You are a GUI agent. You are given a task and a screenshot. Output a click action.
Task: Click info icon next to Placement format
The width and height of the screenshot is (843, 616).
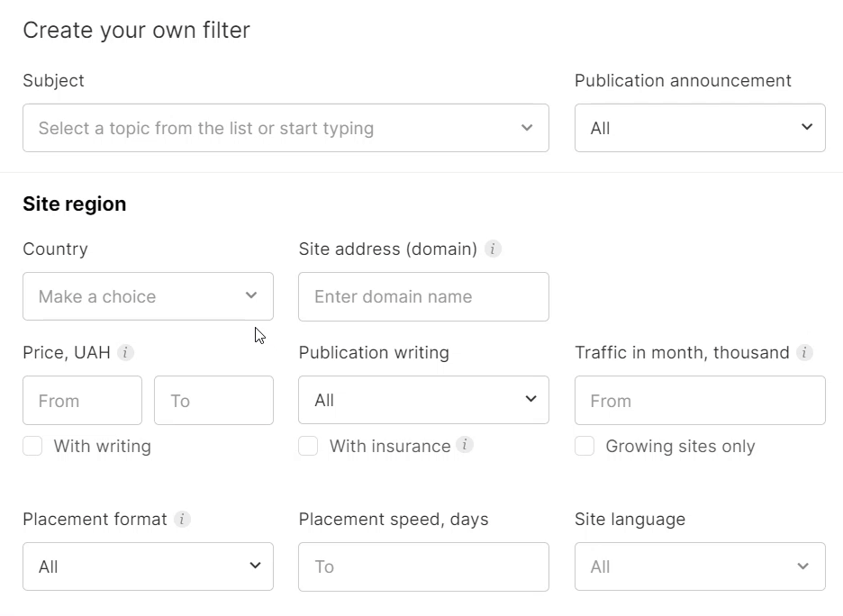click(182, 520)
